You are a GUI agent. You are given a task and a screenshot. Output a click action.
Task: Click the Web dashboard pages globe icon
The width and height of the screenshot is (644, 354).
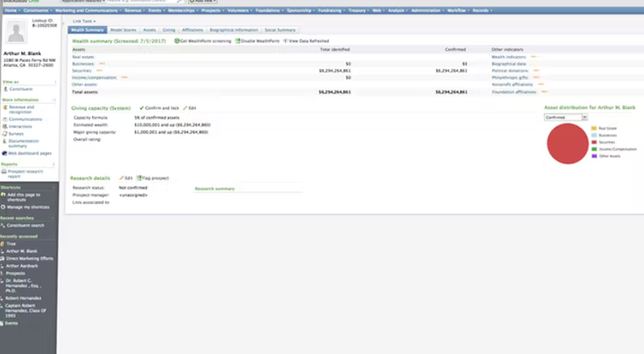(x=4, y=153)
